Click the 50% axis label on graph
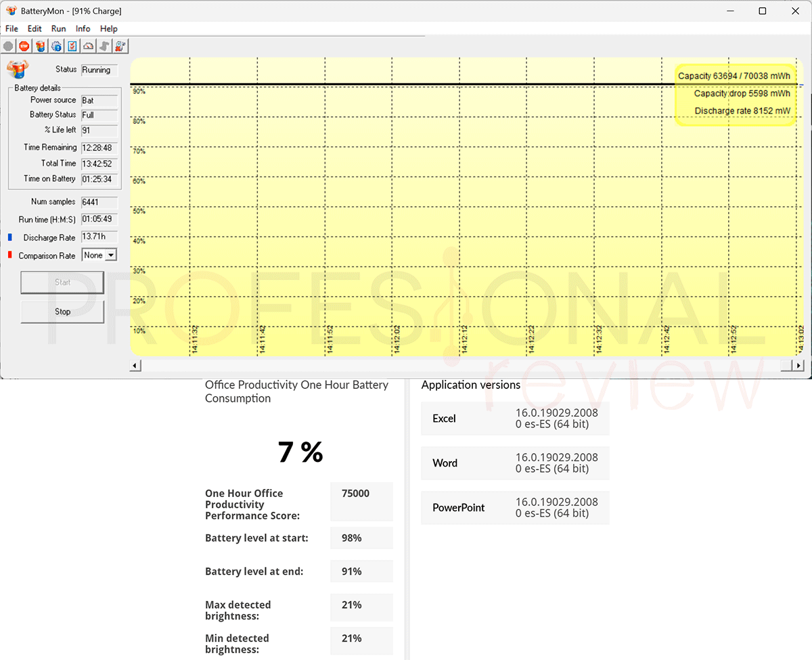This screenshot has width=812, height=660. [139, 211]
